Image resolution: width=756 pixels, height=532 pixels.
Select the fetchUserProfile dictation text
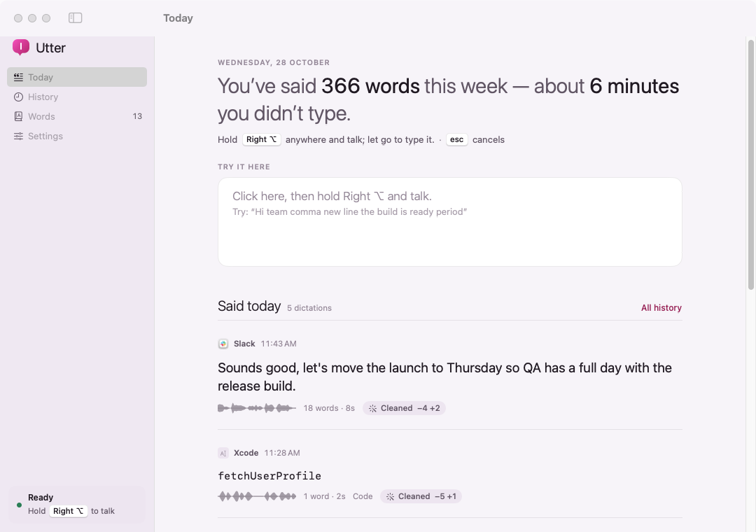pos(269,476)
